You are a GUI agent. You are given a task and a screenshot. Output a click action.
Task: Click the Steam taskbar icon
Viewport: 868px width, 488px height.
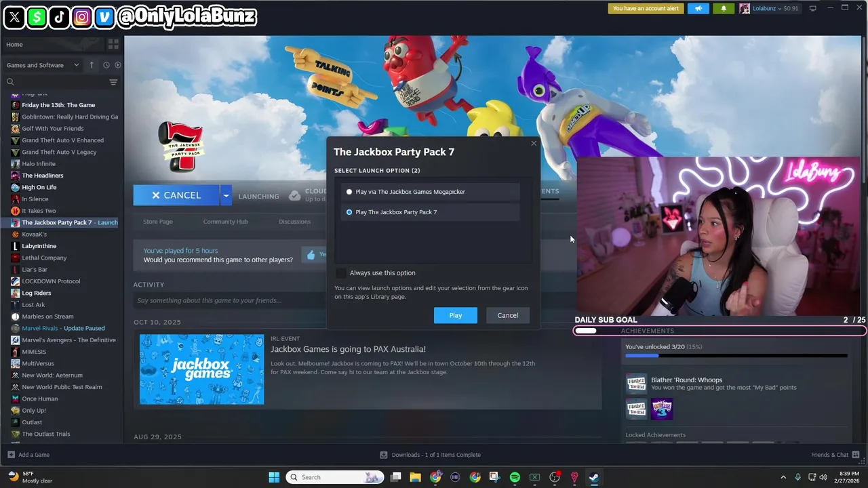(x=594, y=477)
